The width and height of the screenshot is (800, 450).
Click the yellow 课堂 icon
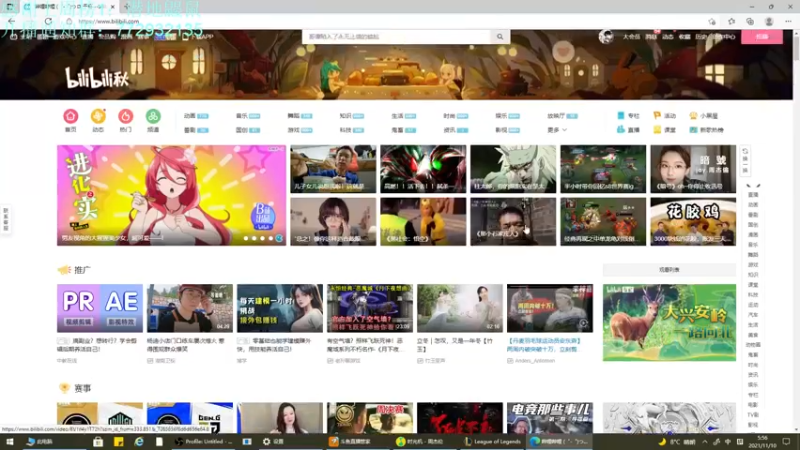(x=657, y=130)
